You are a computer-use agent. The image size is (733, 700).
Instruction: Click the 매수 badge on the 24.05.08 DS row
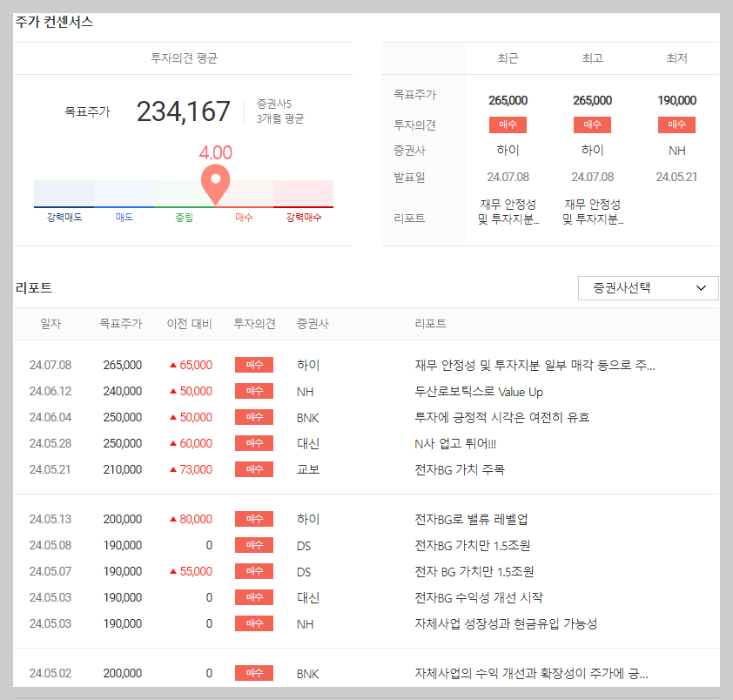point(253,545)
